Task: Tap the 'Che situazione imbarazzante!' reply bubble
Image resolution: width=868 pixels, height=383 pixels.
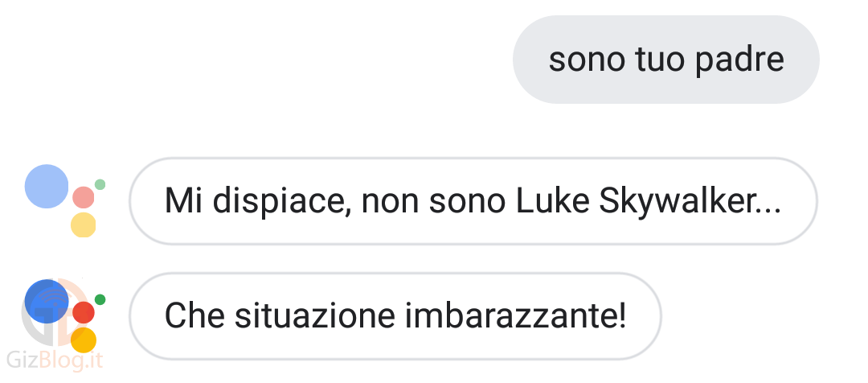Action: [395, 316]
